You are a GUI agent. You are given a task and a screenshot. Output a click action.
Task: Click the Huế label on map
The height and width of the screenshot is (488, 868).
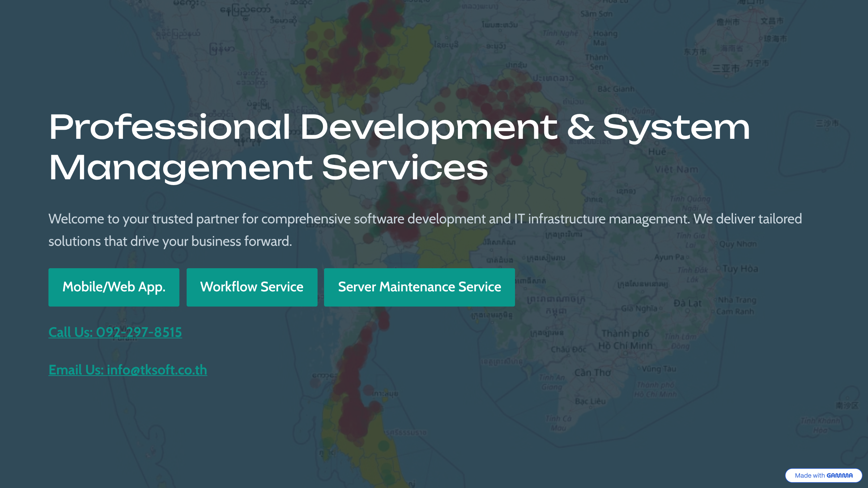click(657, 152)
